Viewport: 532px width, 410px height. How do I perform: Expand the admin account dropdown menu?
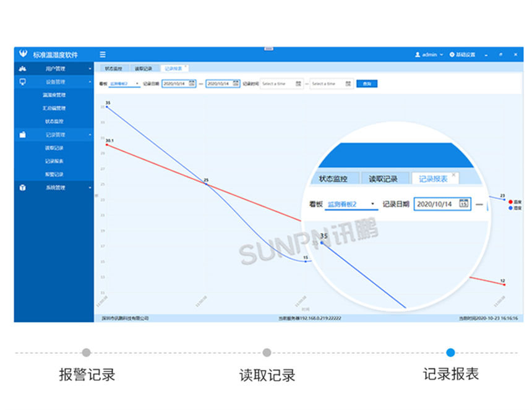pyautogui.click(x=440, y=54)
